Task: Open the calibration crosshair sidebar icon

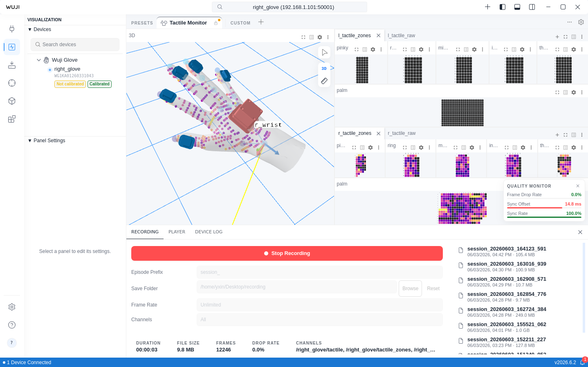Action: click(x=12, y=83)
